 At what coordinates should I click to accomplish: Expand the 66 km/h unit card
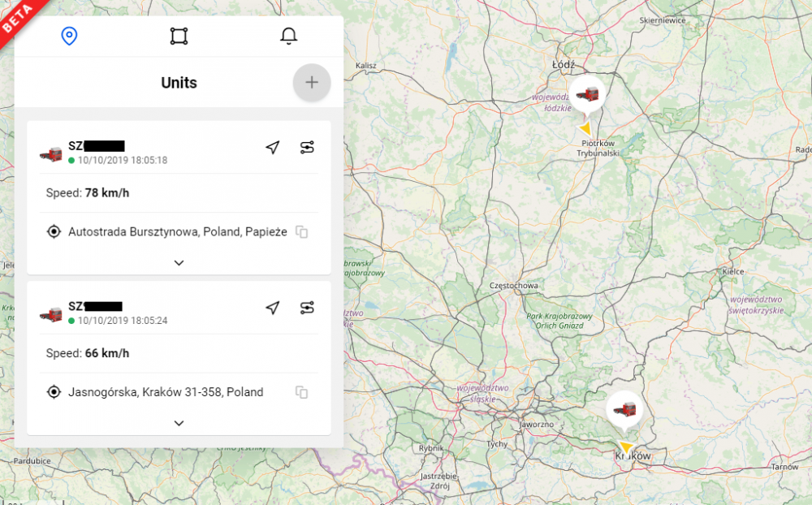pyautogui.click(x=179, y=423)
